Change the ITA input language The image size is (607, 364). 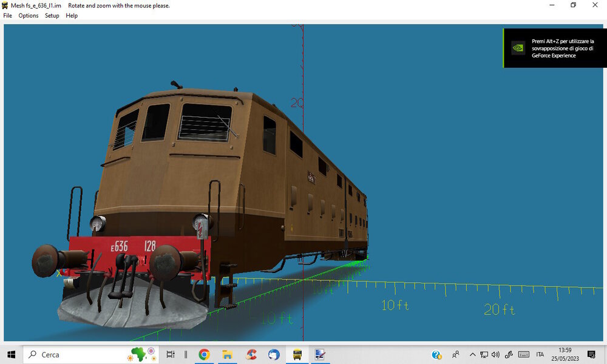point(540,354)
